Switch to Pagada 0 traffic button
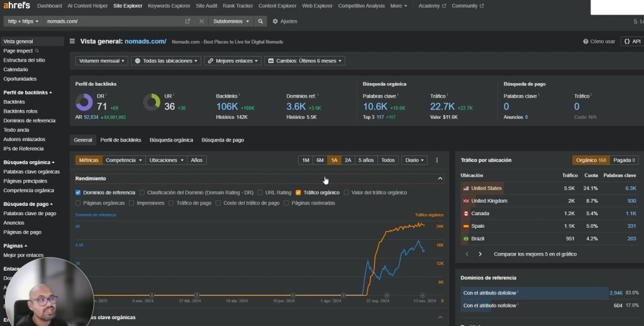The height and width of the screenshot is (326, 644). click(x=624, y=160)
